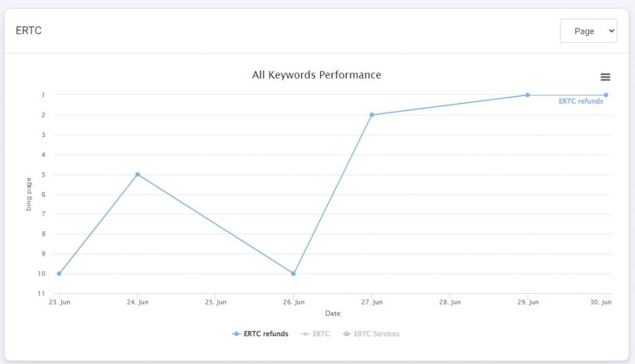
Task: Click the 27. Jun data point
Action: 371,115
